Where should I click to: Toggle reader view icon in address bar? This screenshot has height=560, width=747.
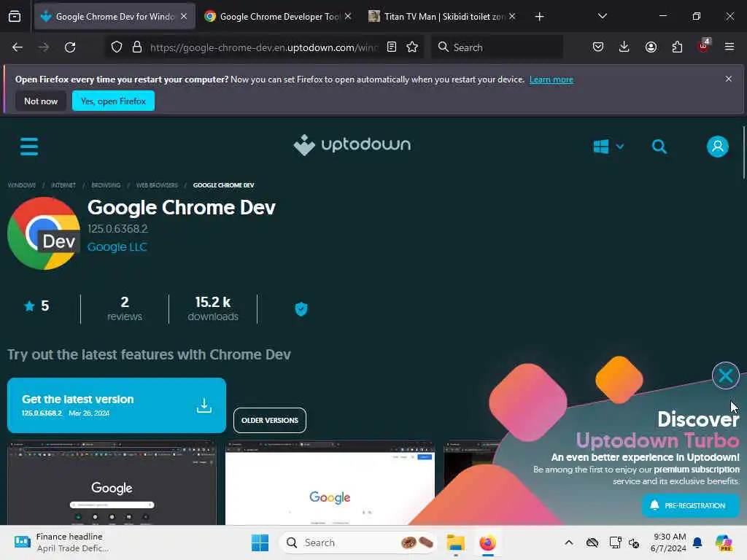pyautogui.click(x=392, y=47)
